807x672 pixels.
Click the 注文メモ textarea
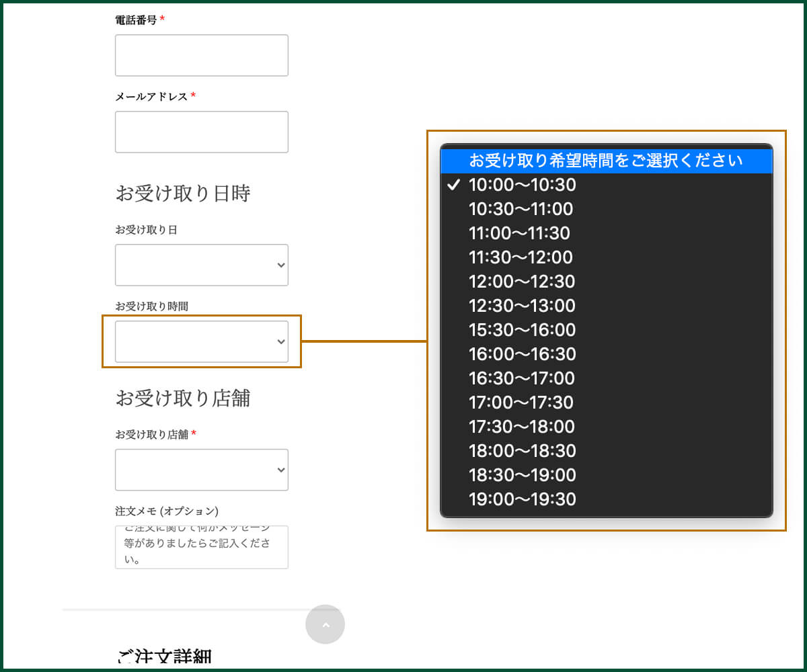[x=202, y=547]
